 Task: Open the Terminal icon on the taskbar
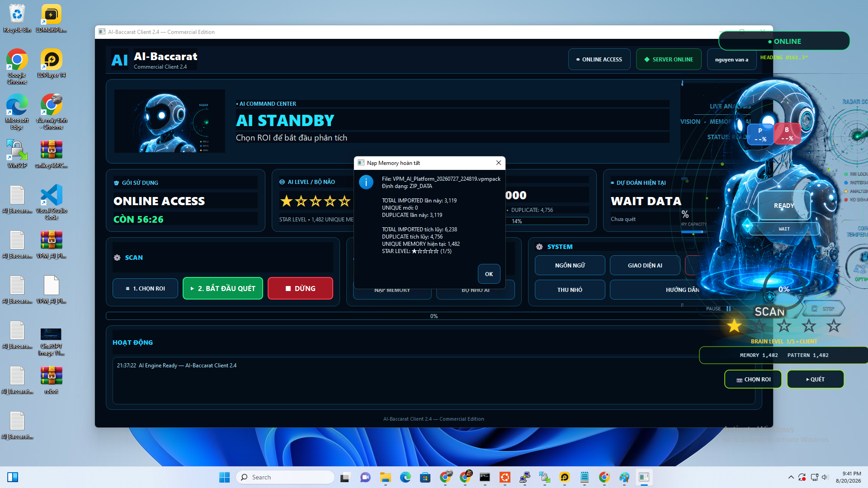(485, 477)
